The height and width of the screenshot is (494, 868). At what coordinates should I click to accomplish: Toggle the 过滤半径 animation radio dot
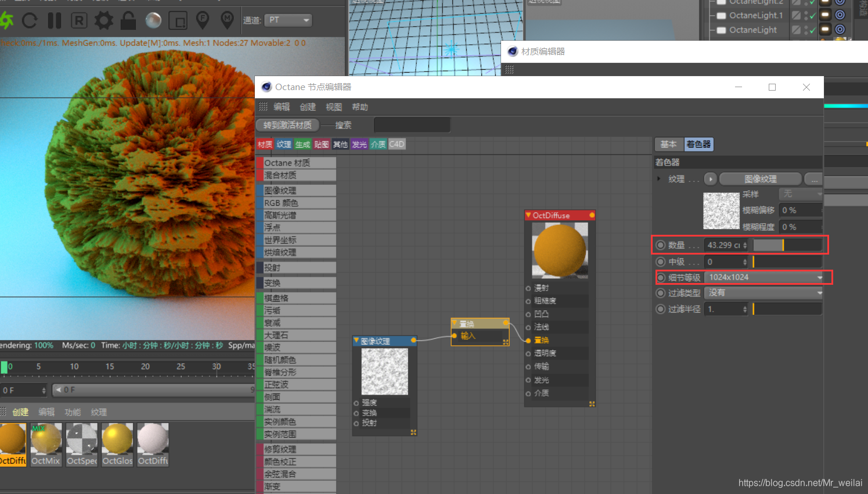[x=661, y=309]
